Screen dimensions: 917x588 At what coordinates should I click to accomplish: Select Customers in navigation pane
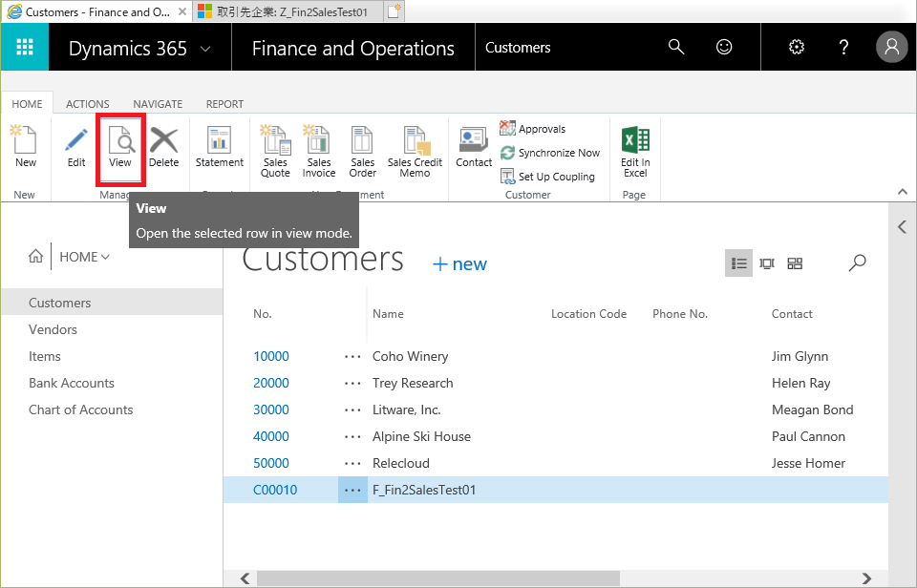(111, 303)
